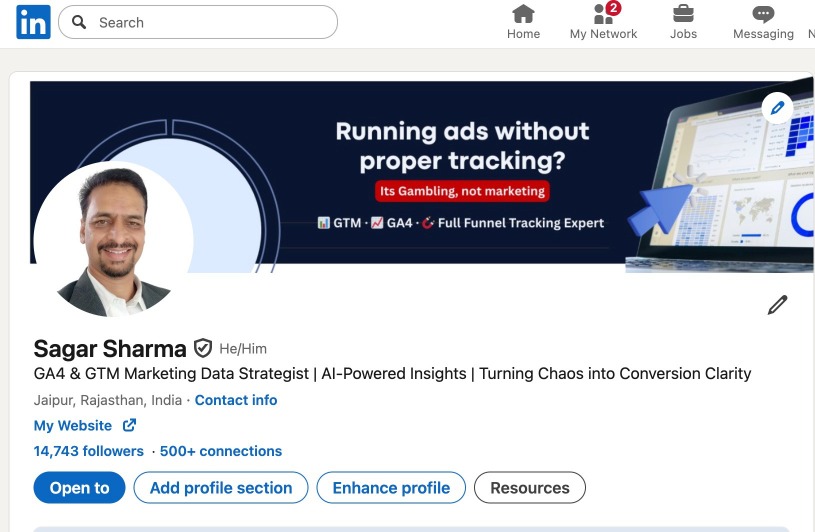Viewport: 815px width, 532px height.
Task: Click the circular profile photo
Action: click(x=113, y=239)
